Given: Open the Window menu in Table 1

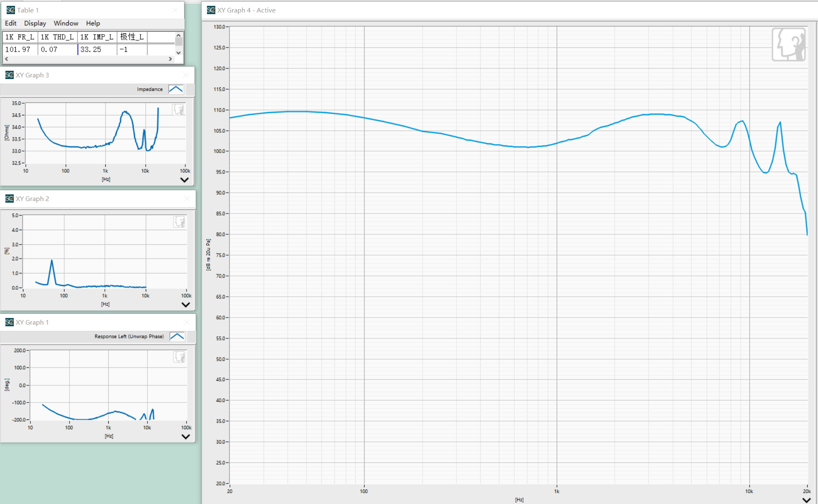Looking at the screenshot, I should tap(66, 23).
